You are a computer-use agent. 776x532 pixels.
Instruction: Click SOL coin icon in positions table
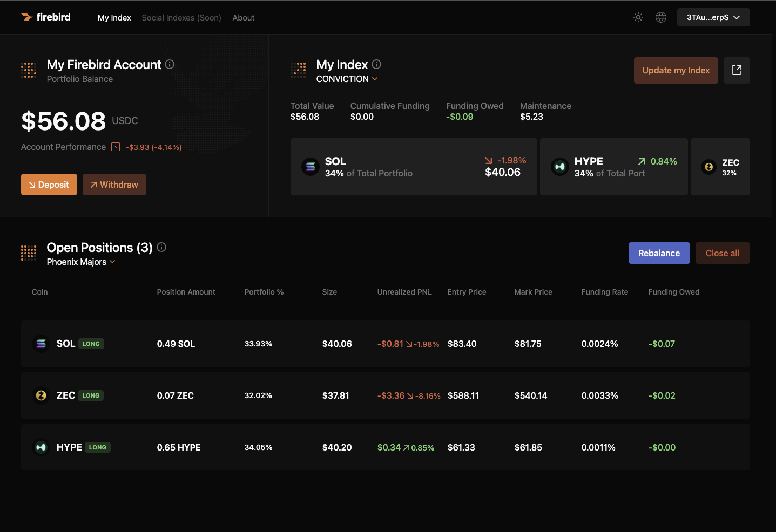point(41,344)
